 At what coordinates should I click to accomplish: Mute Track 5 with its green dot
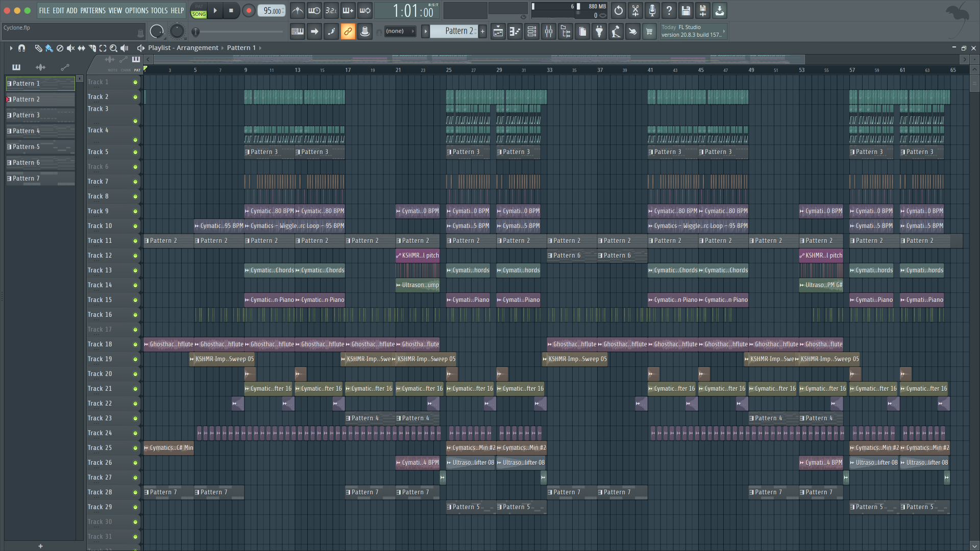tap(135, 152)
